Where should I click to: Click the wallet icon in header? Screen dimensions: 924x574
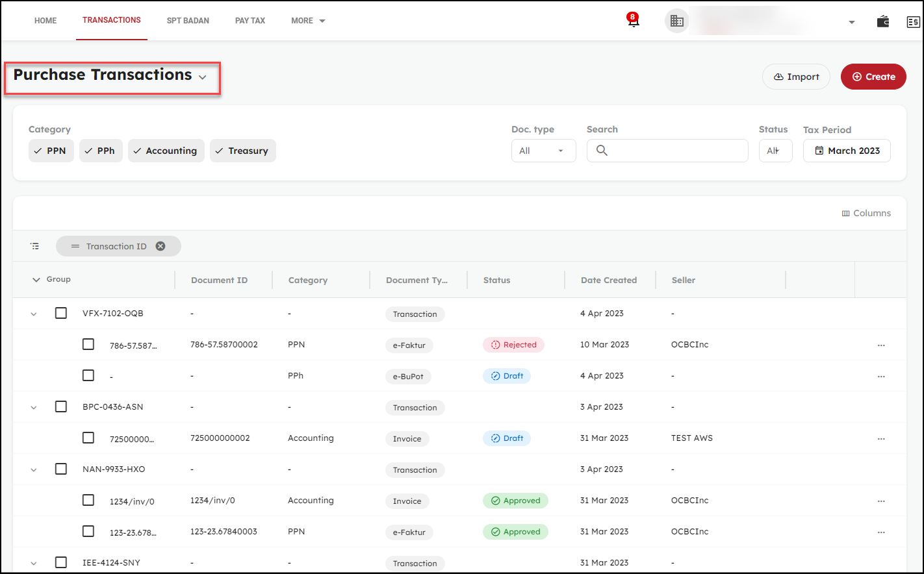[882, 21]
